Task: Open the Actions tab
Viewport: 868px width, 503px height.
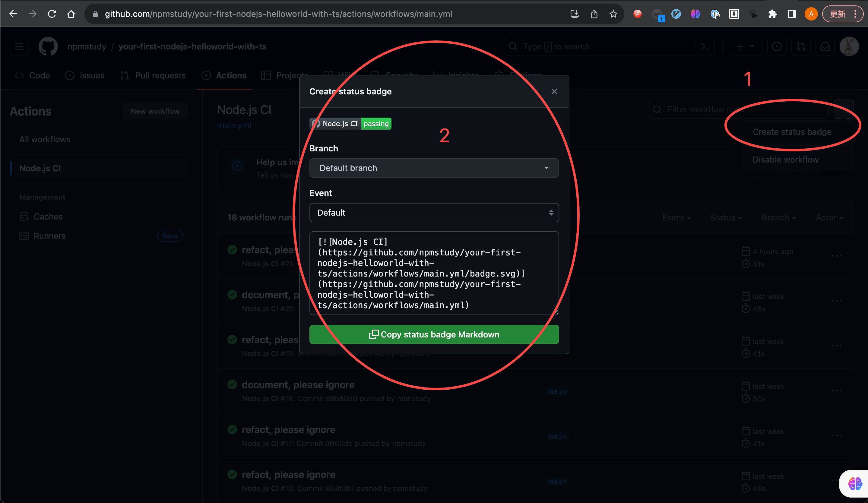Action: pyautogui.click(x=224, y=75)
